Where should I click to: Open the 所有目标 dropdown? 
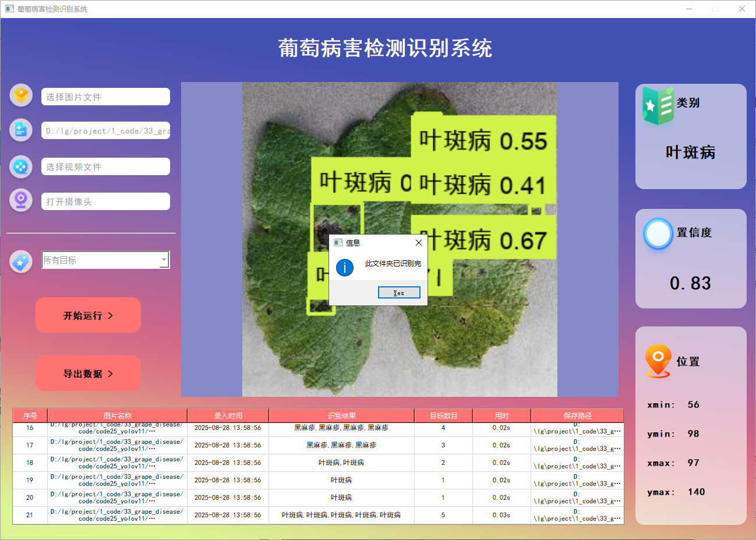coord(105,260)
